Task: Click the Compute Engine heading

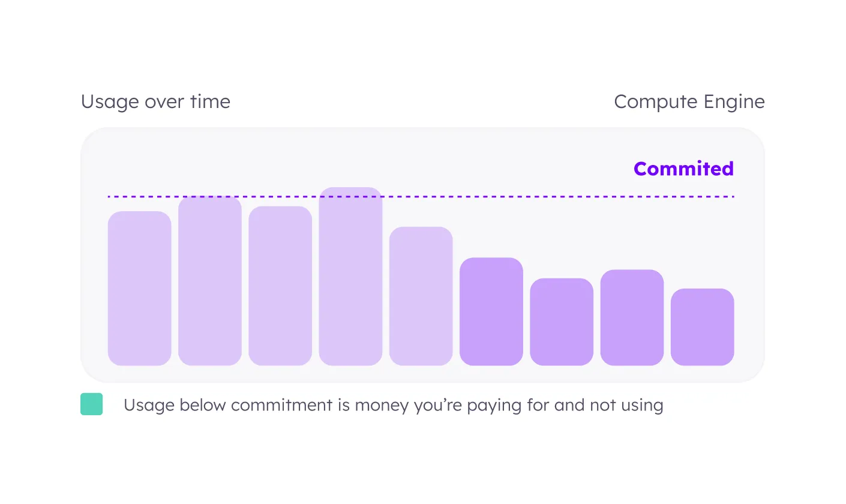Action: tap(689, 102)
